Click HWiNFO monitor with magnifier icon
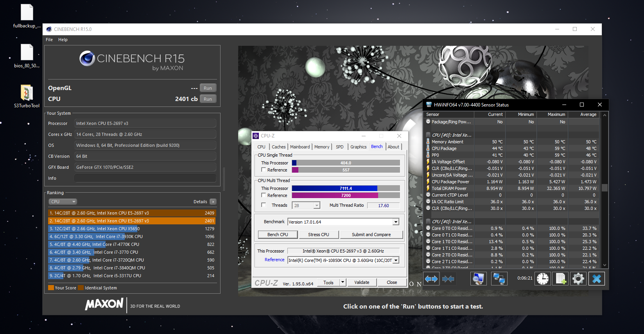This screenshot has width=644, height=334. point(478,279)
